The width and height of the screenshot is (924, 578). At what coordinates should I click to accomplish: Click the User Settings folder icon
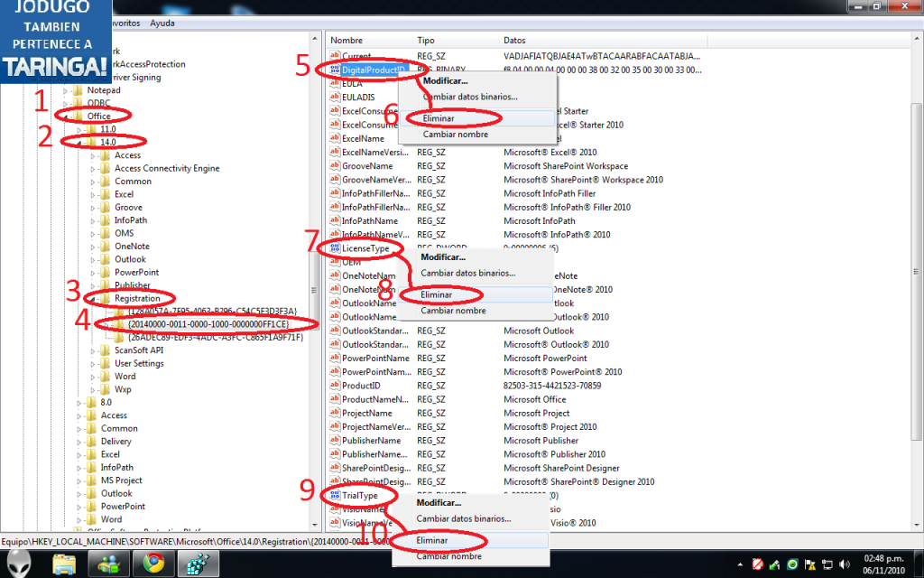105,363
